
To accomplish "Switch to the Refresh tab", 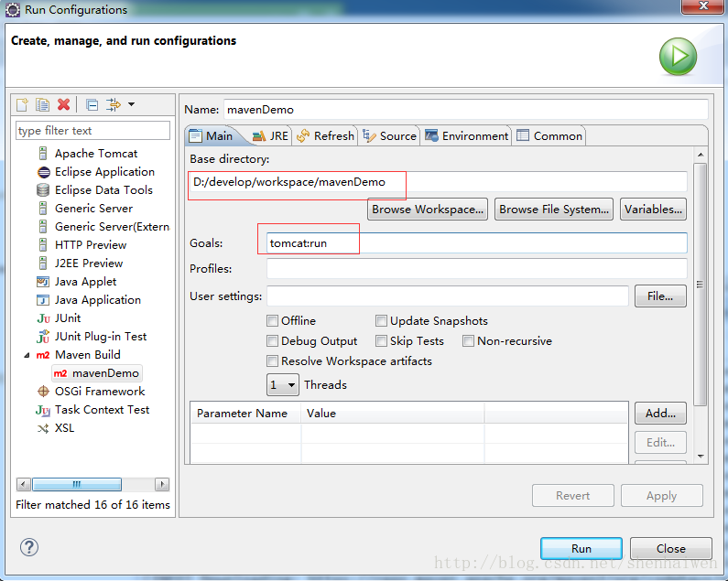I will coord(325,136).
